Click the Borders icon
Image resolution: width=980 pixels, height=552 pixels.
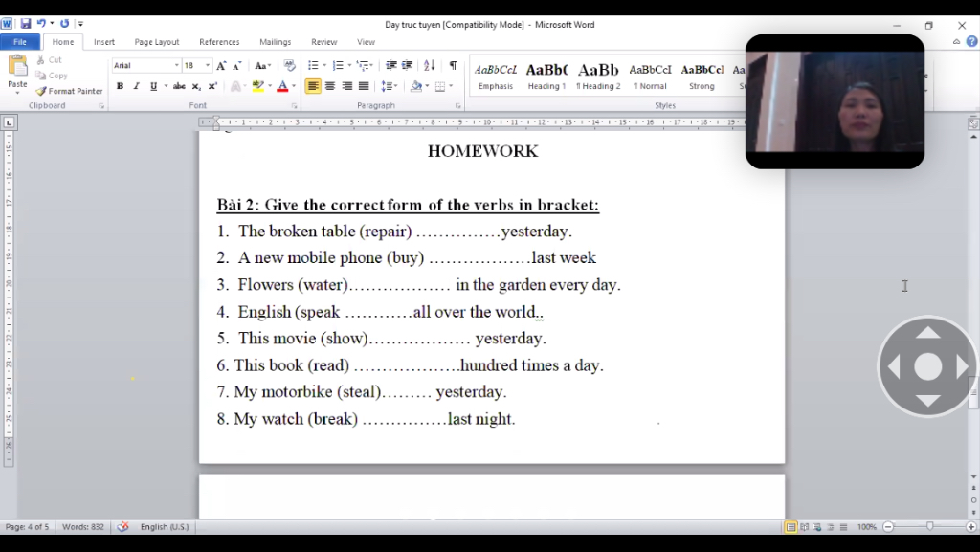[x=440, y=86]
